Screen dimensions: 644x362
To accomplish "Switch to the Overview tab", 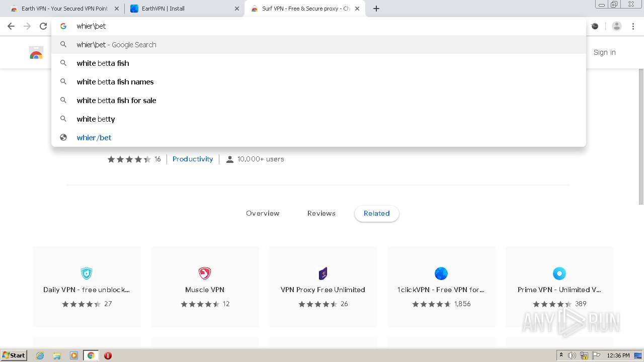I will click(x=263, y=213).
